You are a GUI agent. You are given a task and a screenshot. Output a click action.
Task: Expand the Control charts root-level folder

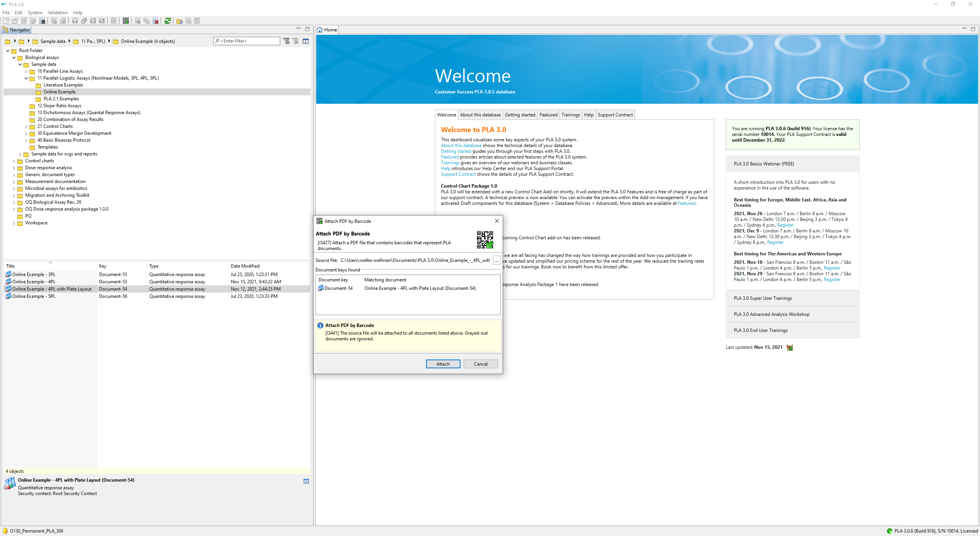(14, 161)
